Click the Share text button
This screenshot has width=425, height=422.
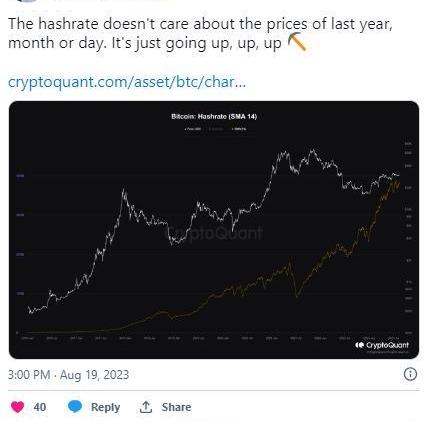[x=176, y=407]
